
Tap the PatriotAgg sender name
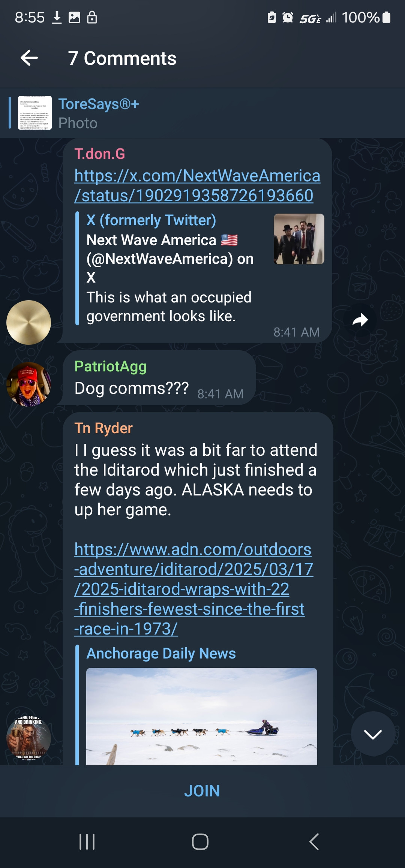pyautogui.click(x=111, y=367)
